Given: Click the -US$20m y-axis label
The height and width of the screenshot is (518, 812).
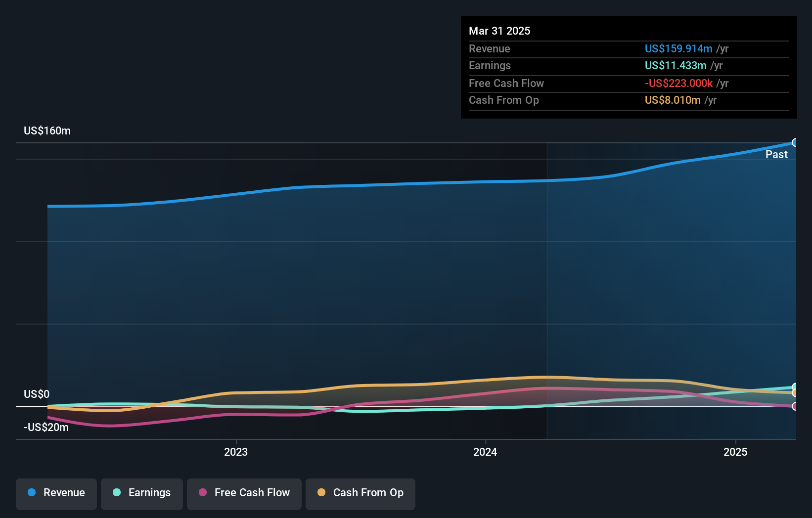Looking at the screenshot, I should coord(46,427).
